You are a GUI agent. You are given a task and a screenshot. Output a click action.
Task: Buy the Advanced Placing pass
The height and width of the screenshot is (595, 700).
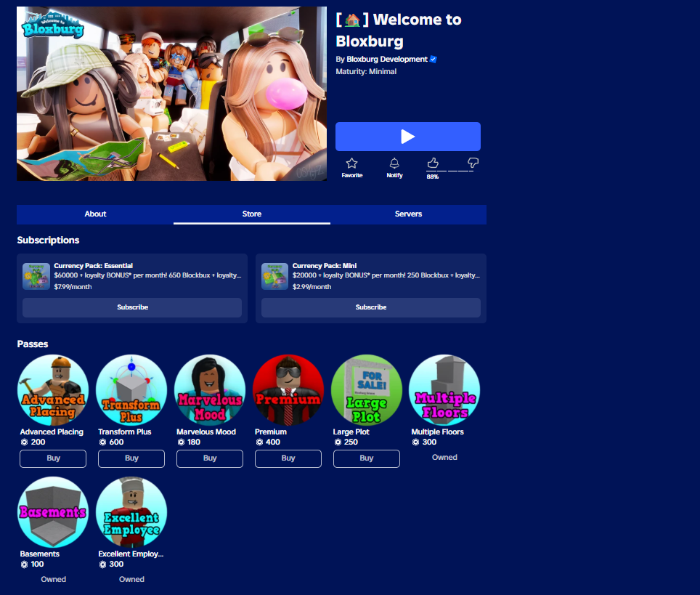(53, 458)
